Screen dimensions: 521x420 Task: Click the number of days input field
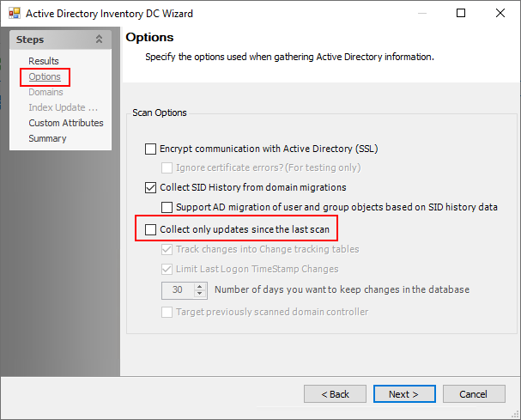coord(178,290)
